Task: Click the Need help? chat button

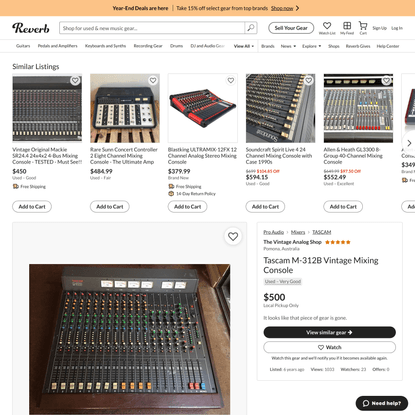Action: point(382,403)
